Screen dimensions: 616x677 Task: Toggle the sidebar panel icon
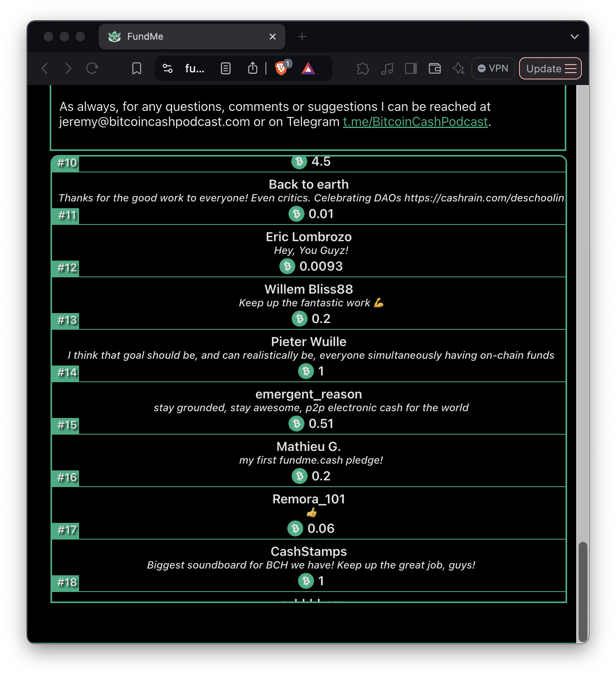tap(411, 69)
